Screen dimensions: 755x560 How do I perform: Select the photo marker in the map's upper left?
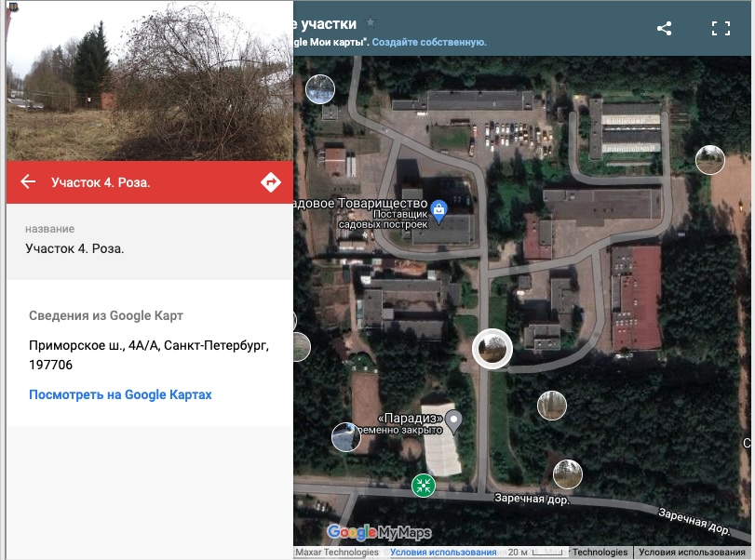pos(320,89)
